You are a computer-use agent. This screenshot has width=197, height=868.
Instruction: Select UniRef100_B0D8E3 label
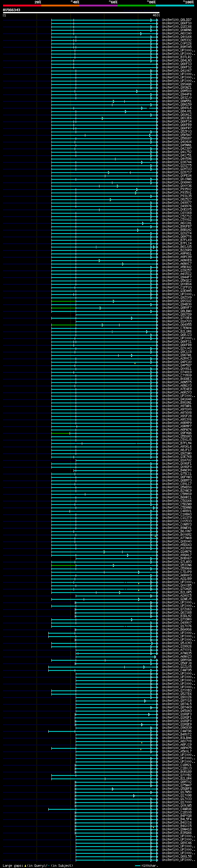click(x=177, y=379)
